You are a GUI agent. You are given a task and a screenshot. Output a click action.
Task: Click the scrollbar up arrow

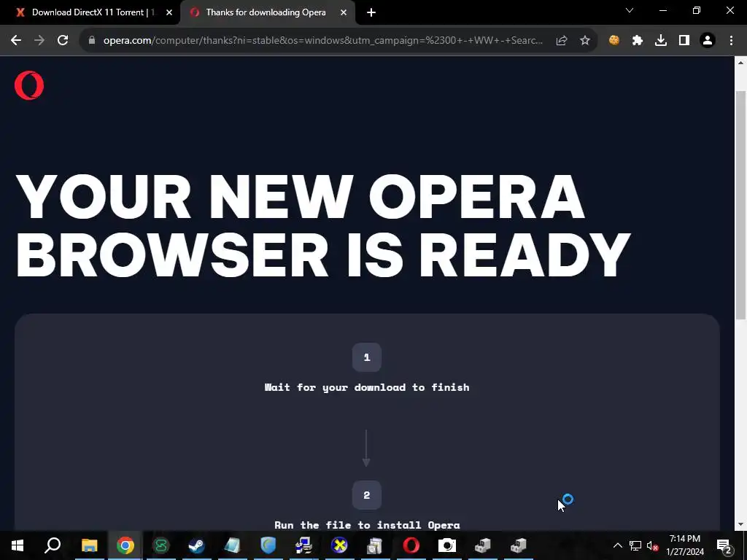[740, 63]
